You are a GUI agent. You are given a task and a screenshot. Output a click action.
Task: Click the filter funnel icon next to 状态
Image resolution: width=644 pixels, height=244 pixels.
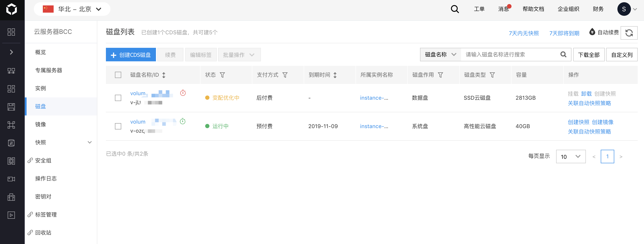point(222,75)
